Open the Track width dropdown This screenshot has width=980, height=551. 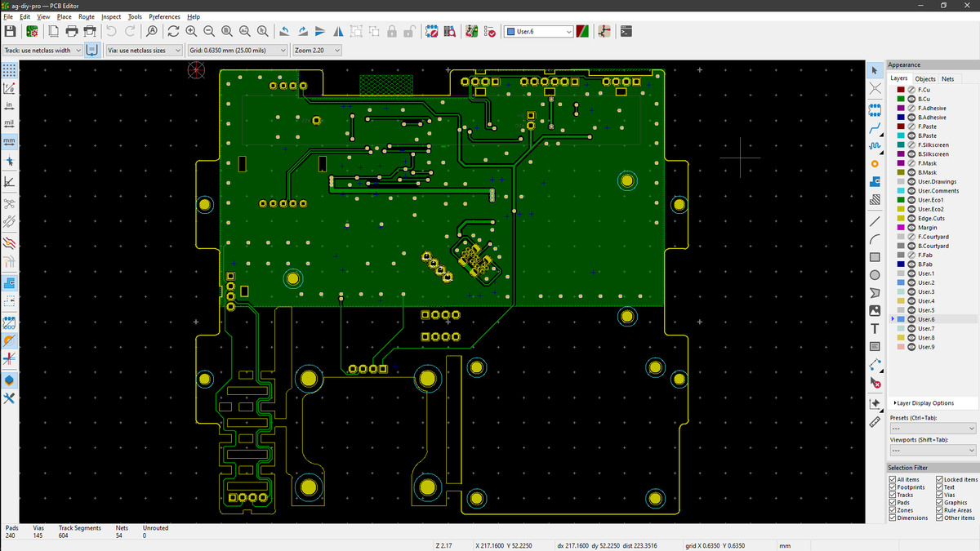[42, 51]
